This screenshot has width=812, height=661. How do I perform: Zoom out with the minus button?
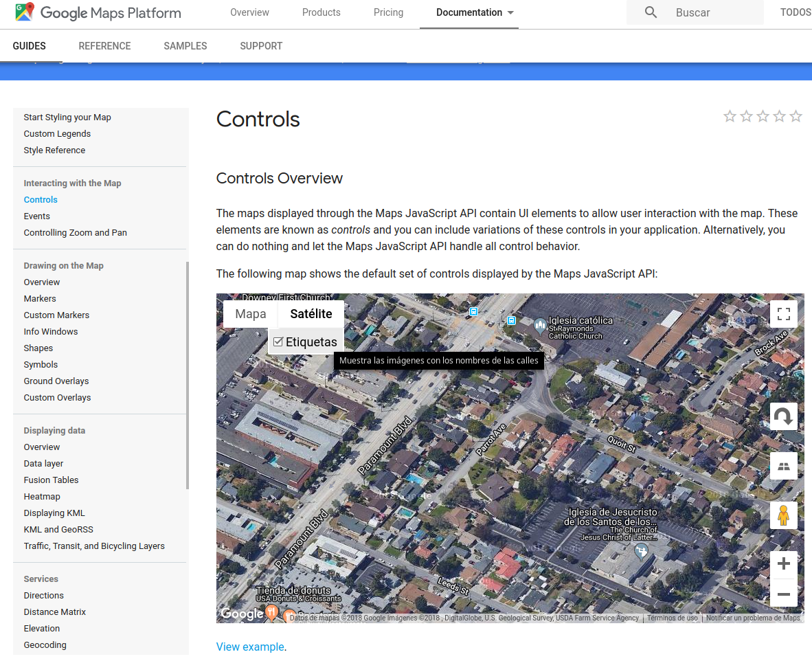click(783, 594)
